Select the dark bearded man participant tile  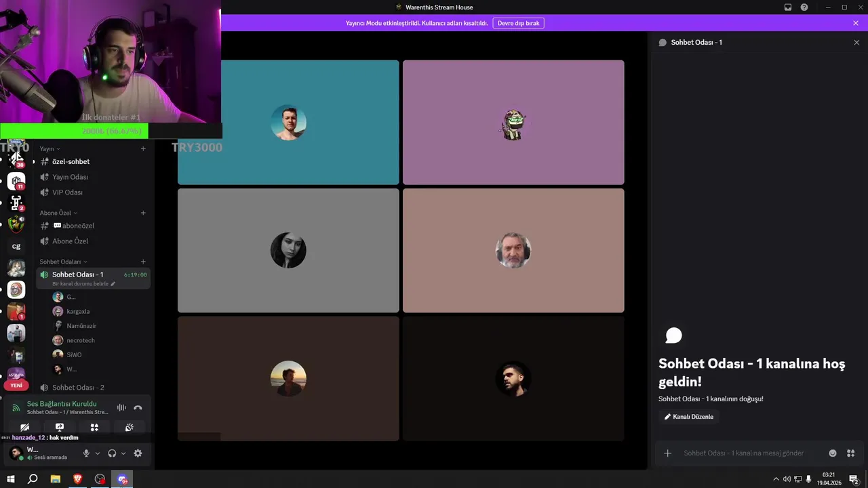click(x=513, y=378)
